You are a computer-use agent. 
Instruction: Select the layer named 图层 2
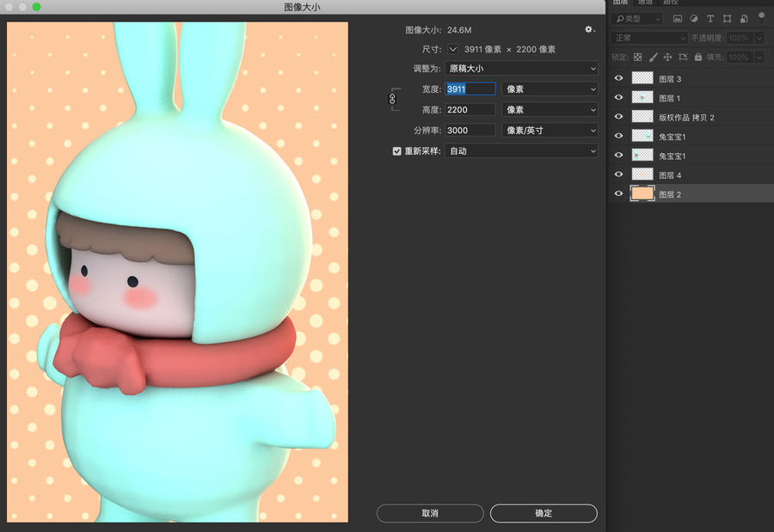click(x=670, y=194)
